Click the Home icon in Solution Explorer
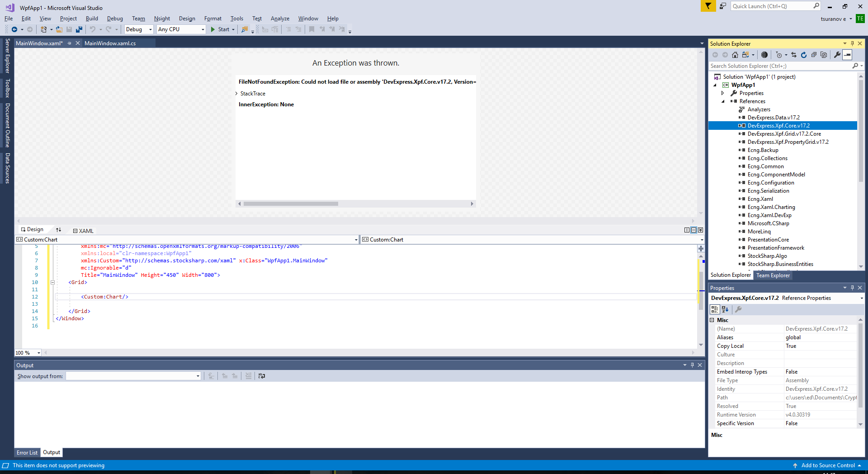Screen dimensions: 868x474 pyautogui.click(x=735, y=55)
